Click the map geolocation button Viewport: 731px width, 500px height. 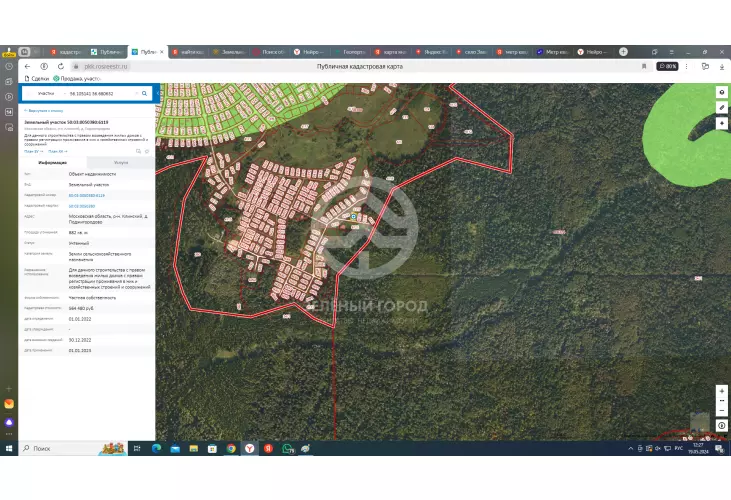tap(722, 123)
